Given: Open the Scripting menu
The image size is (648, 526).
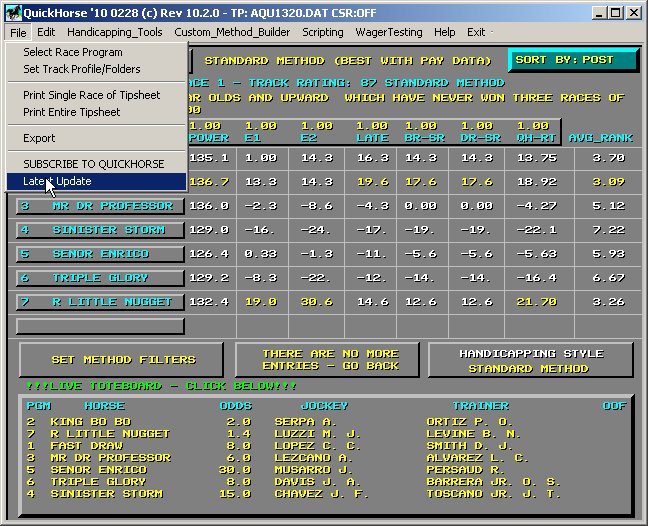Looking at the screenshot, I should (x=323, y=32).
